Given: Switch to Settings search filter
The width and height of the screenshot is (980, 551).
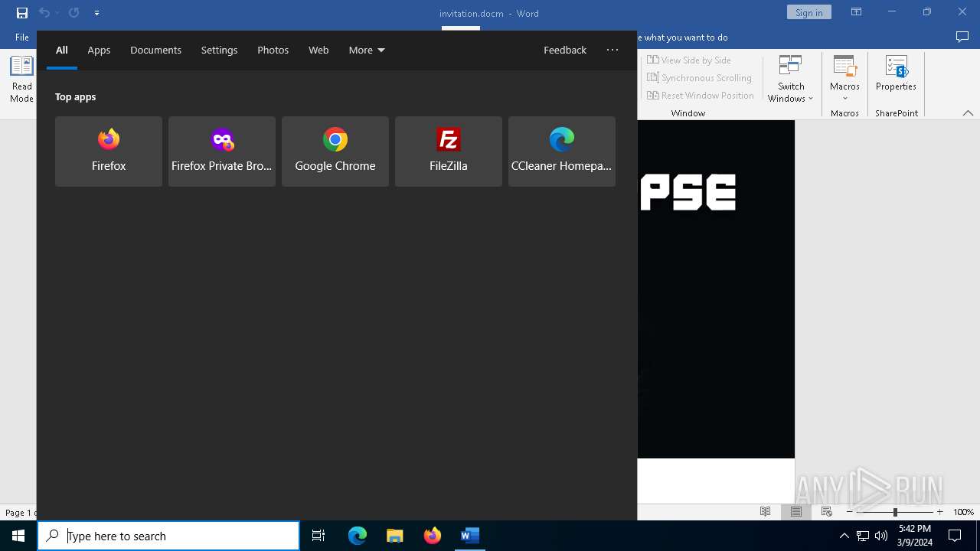Looking at the screenshot, I should tap(219, 50).
